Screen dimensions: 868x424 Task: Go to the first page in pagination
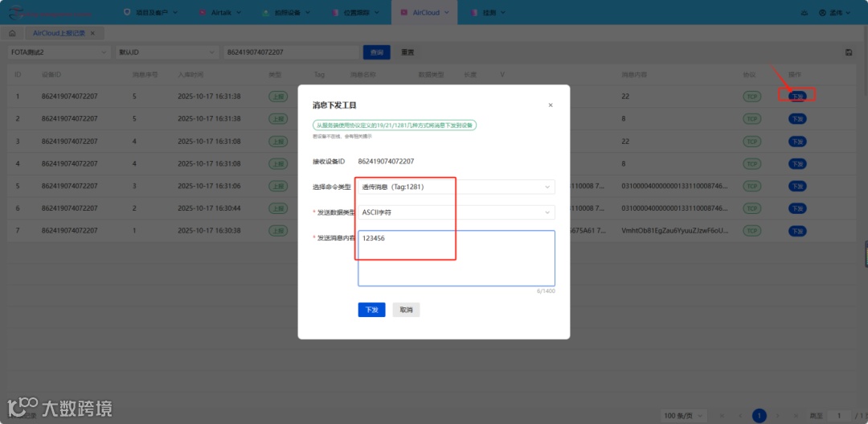(723, 416)
